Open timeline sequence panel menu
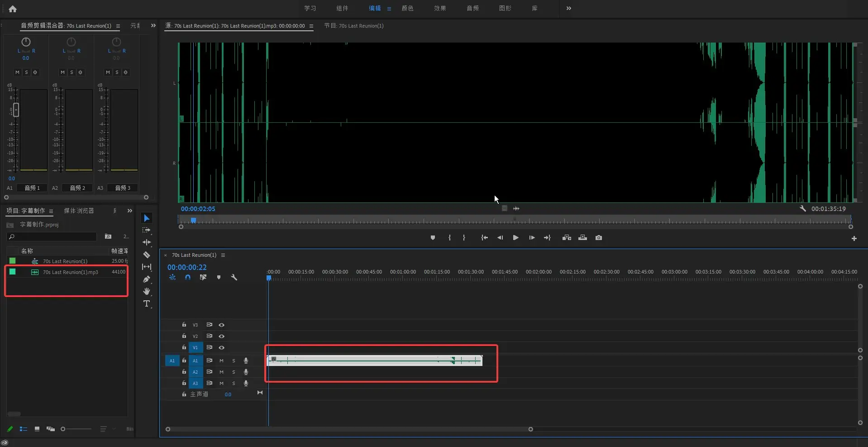 click(x=223, y=255)
